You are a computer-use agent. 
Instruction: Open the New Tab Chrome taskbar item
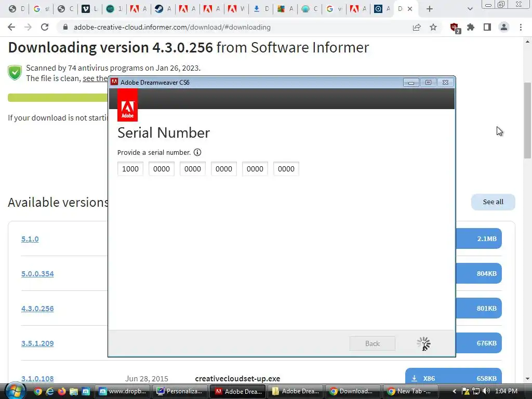click(x=410, y=391)
